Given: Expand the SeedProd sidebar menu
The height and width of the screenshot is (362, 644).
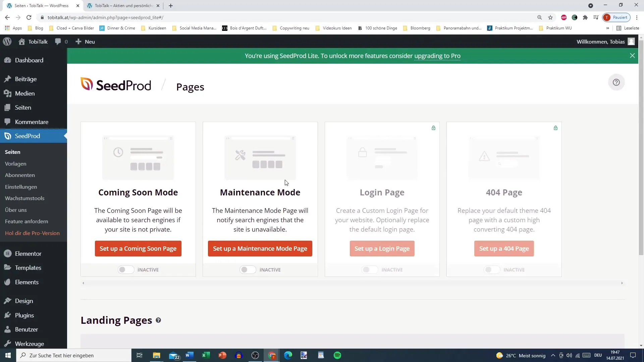Looking at the screenshot, I should [x=28, y=136].
